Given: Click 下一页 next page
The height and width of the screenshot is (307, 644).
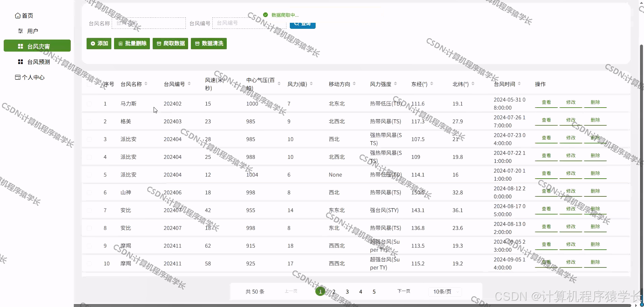Looking at the screenshot, I should tap(404, 291).
